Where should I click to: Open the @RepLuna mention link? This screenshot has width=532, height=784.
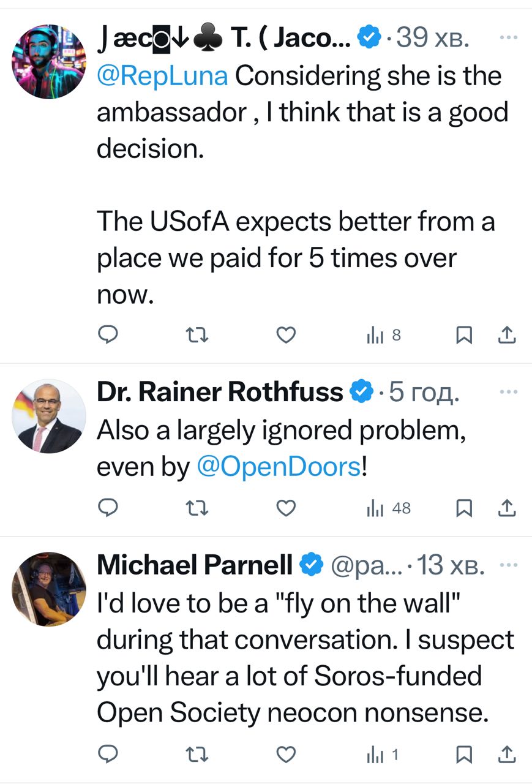163,76
